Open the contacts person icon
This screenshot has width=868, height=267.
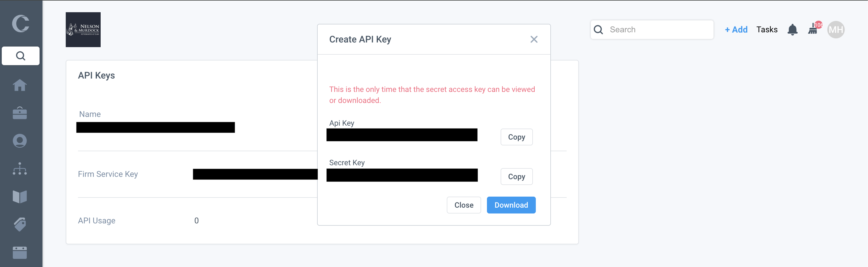pyautogui.click(x=20, y=141)
